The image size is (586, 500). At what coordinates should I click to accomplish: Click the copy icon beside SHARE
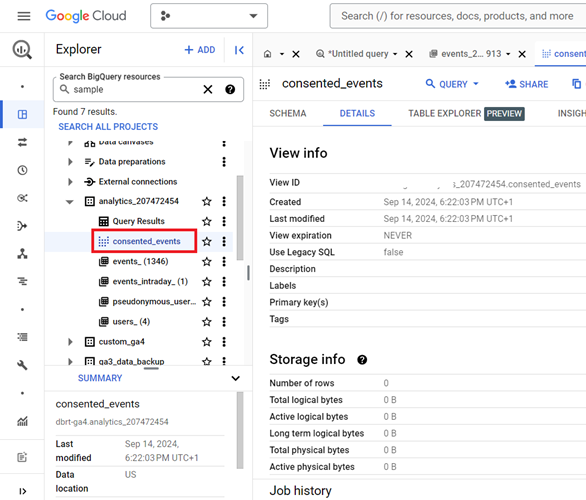point(576,84)
